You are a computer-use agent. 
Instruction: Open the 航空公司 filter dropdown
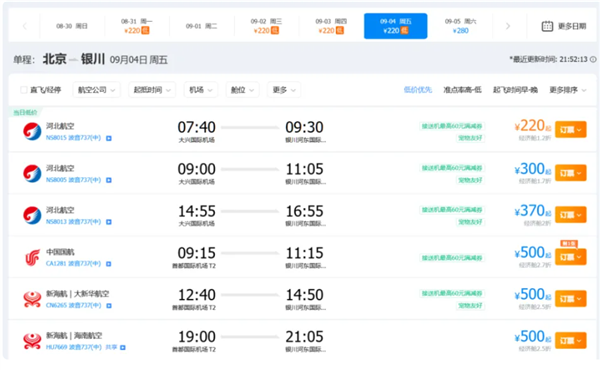click(x=96, y=90)
